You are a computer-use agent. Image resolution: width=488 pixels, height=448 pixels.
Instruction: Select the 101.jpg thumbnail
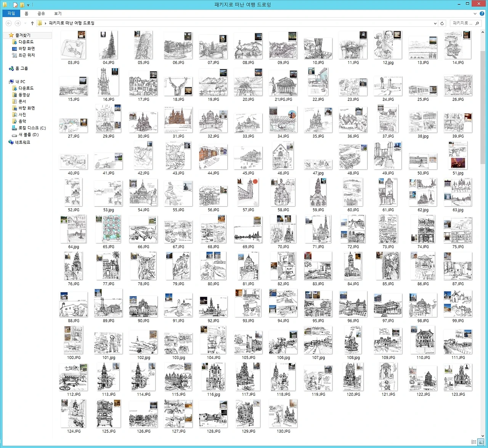pyautogui.click(x=109, y=343)
